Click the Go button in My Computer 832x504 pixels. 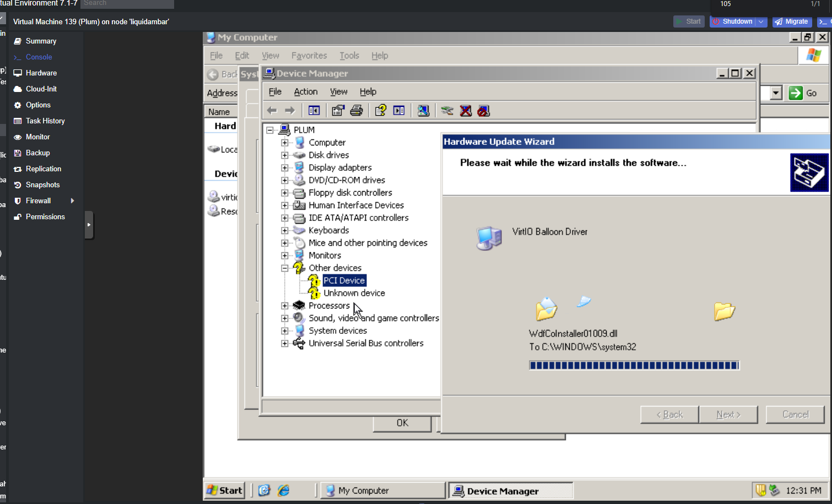pos(803,93)
